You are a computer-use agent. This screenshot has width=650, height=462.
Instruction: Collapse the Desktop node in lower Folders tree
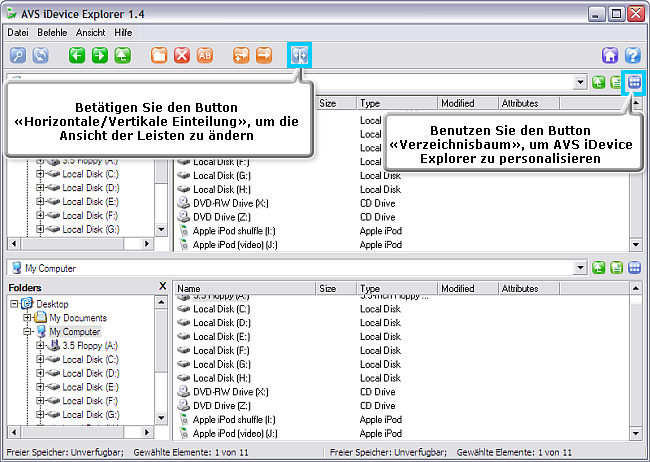click(14, 304)
